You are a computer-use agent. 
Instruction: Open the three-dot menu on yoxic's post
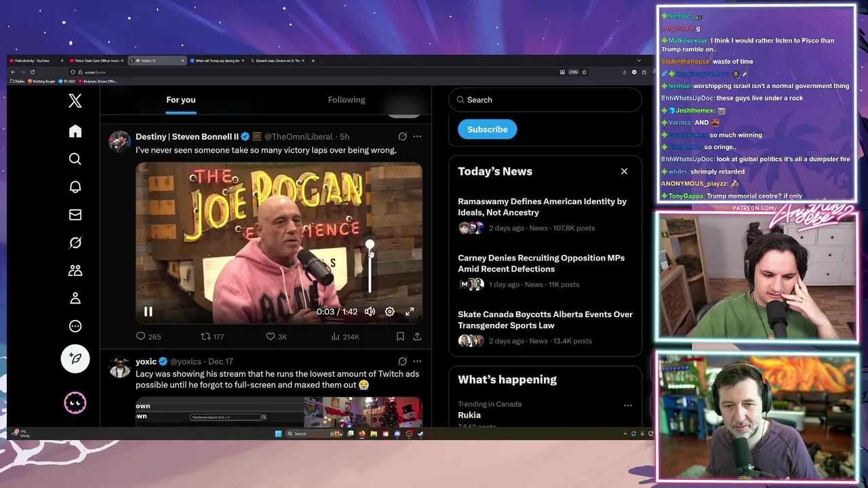pos(417,361)
